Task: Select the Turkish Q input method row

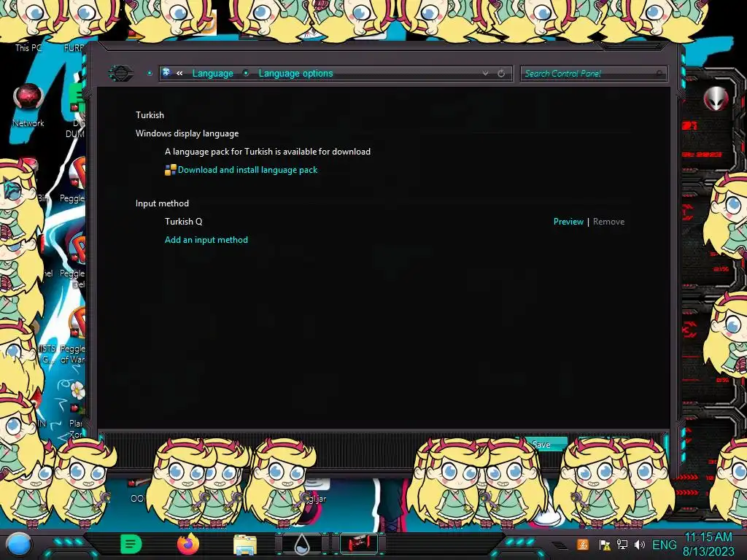Action: tap(394, 222)
